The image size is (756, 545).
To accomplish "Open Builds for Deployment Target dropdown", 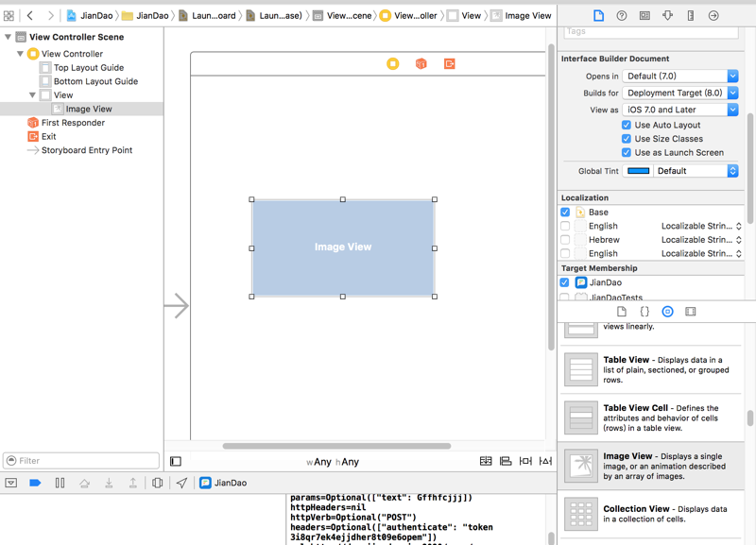I will coord(680,93).
